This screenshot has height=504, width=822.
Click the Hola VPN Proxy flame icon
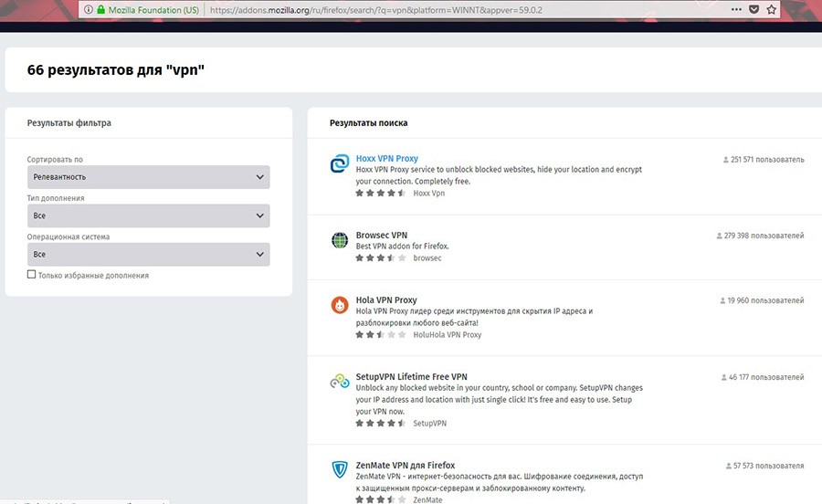click(x=339, y=305)
